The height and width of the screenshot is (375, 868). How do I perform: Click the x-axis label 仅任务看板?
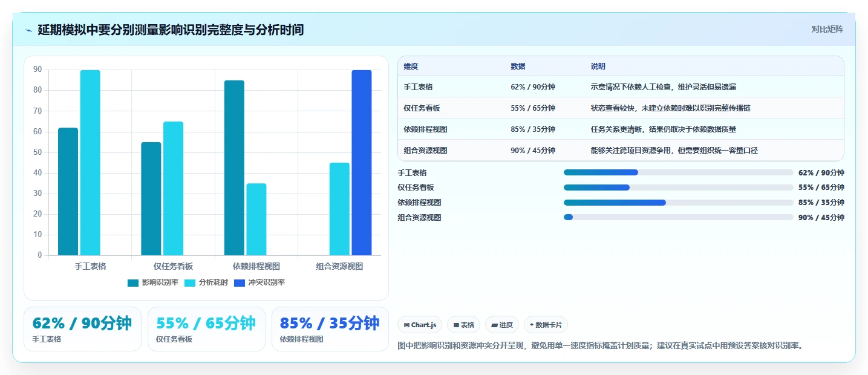click(173, 266)
